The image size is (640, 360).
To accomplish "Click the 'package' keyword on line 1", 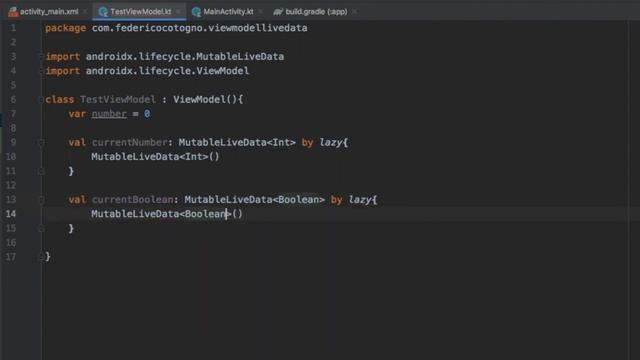I will coord(66,29).
